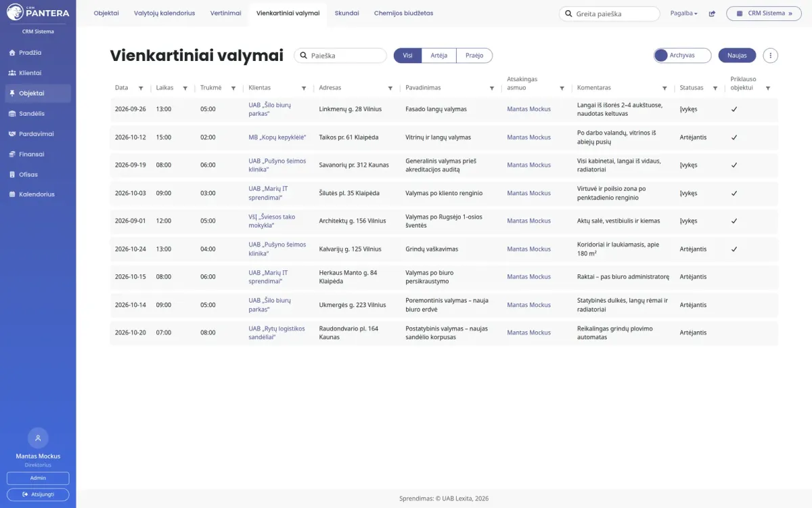The height and width of the screenshot is (508, 812).
Task: Open the Pardavimai handshake icon
Action: tap(12, 134)
